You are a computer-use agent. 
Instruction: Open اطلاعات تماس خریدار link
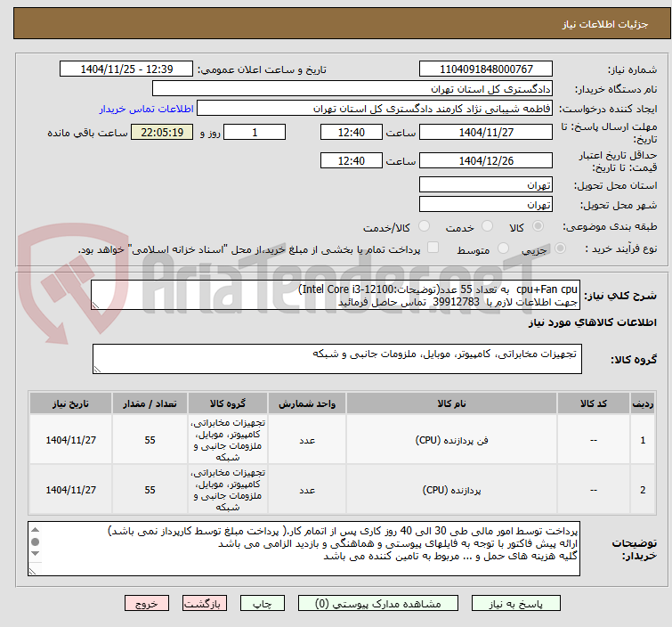pos(147,109)
